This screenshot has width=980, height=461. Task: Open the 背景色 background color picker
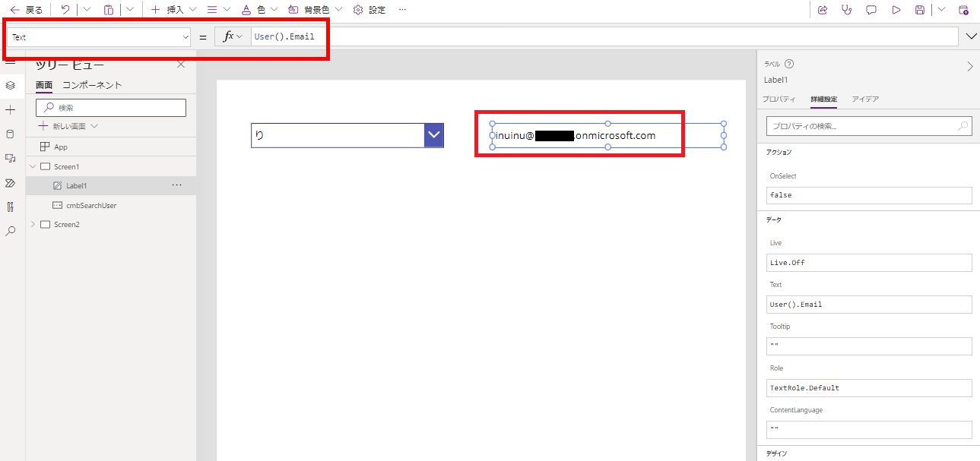coord(313,10)
